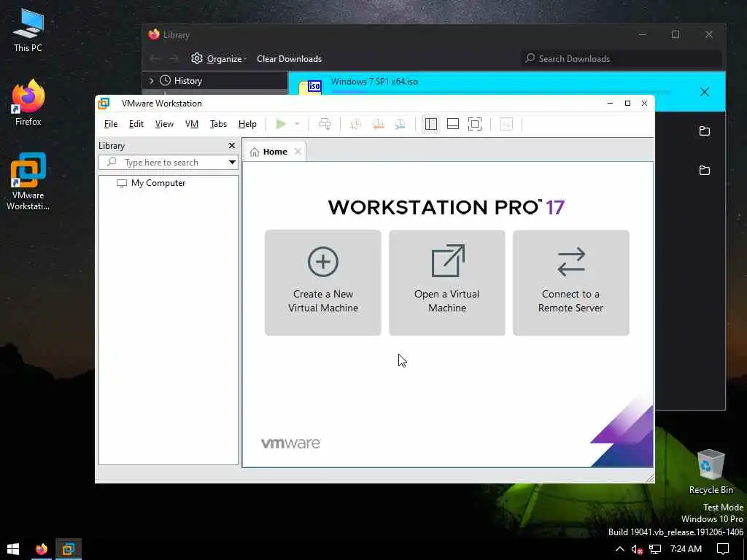Viewport: 747px width, 560px height.
Task: Show hidden tray icons chevron
Action: point(620,549)
